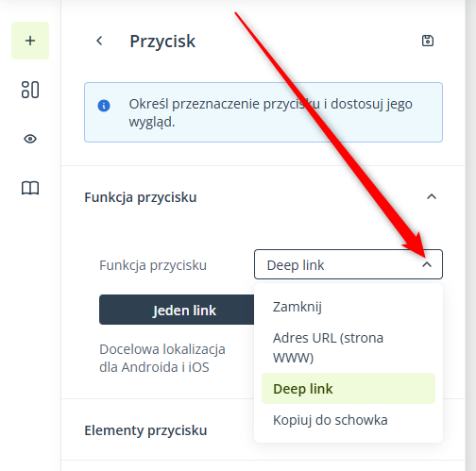
Task: Click the Deep link combo box field
Action: coord(348,264)
